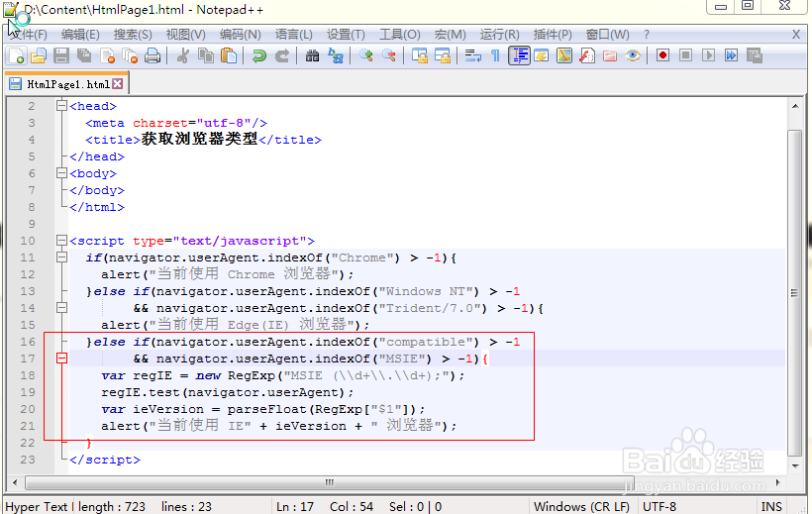Save the recorded macro icon
The height and width of the screenshot is (514, 812).
coord(755,55)
